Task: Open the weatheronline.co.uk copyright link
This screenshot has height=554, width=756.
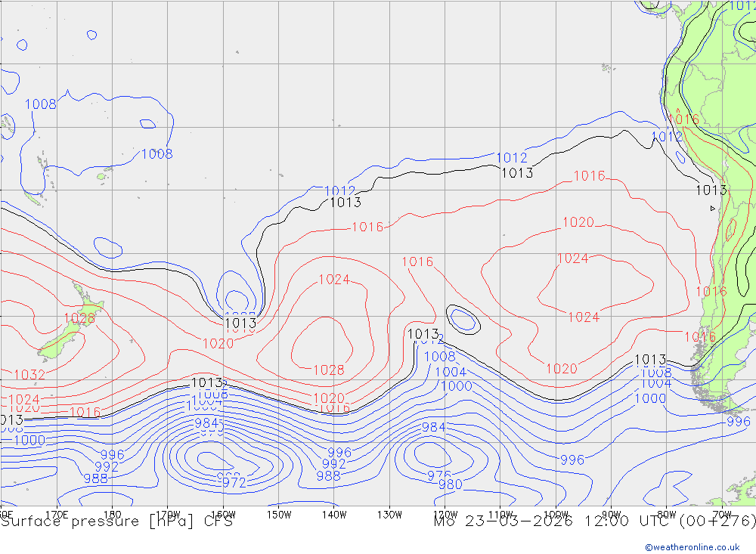Action: pos(692,546)
